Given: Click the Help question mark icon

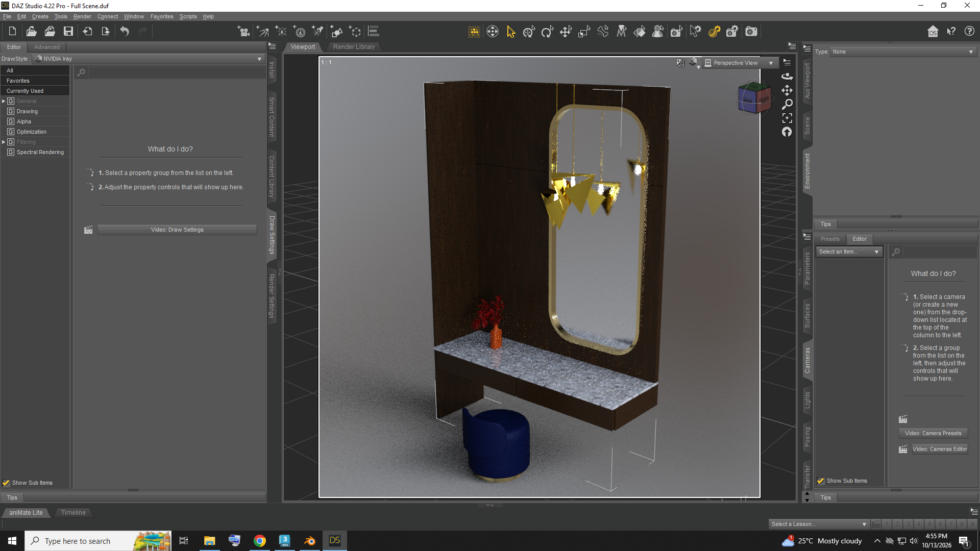Looking at the screenshot, I should tap(969, 32).
